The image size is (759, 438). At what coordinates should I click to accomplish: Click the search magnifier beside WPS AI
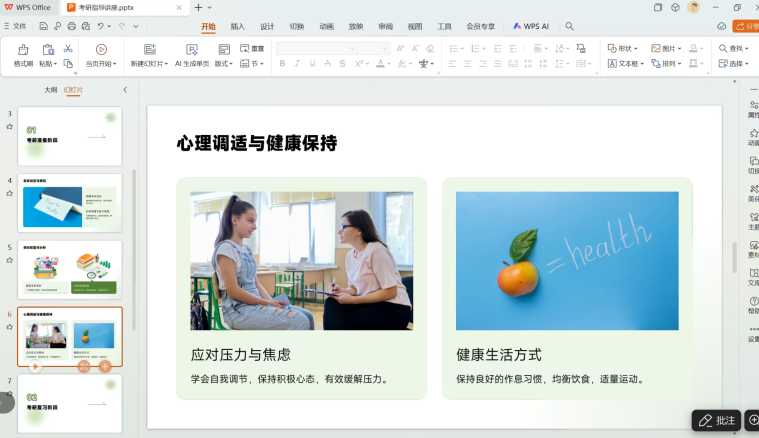[x=569, y=27]
